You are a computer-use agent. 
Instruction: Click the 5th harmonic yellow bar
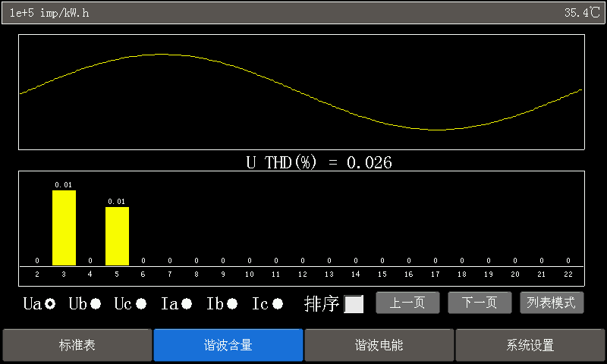tap(117, 236)
